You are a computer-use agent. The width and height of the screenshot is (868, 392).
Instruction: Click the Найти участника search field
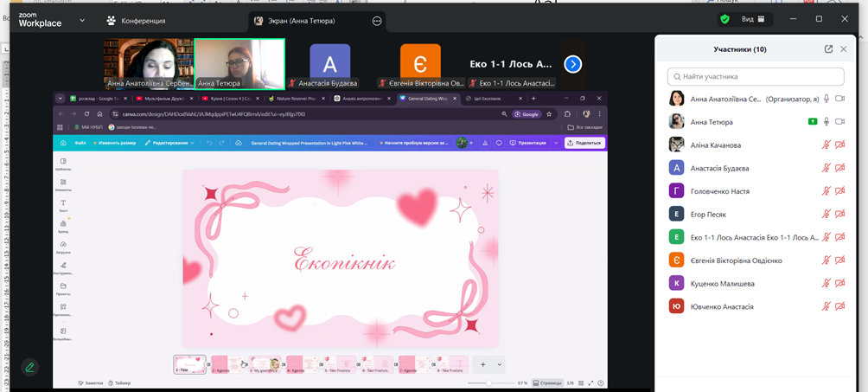coord(756,77)
